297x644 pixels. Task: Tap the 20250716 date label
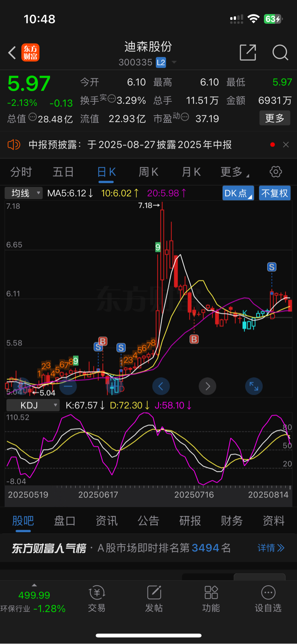pyautogui.click(x=194, y=495)
